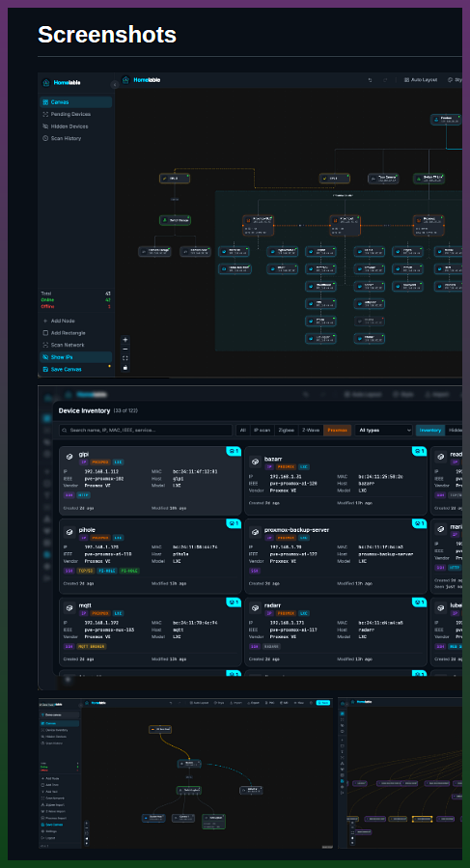
Task: Open the first canvas screenshot thumbnail
Action: [x=250, y=225]
